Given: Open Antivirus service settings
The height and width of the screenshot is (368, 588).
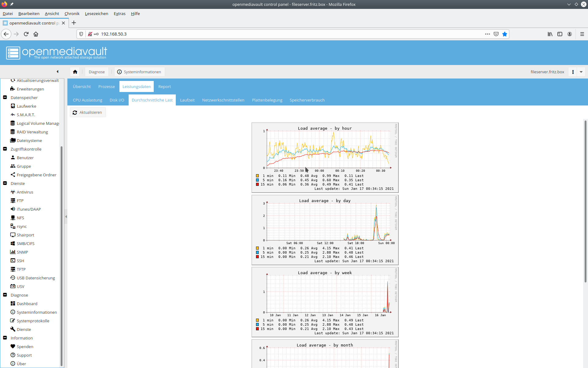Looking at the screenshot, I should click(x=25, y=192).
